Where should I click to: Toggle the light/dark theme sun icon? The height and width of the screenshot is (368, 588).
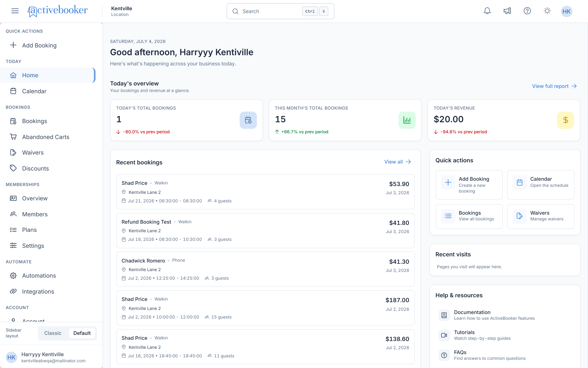547,11
